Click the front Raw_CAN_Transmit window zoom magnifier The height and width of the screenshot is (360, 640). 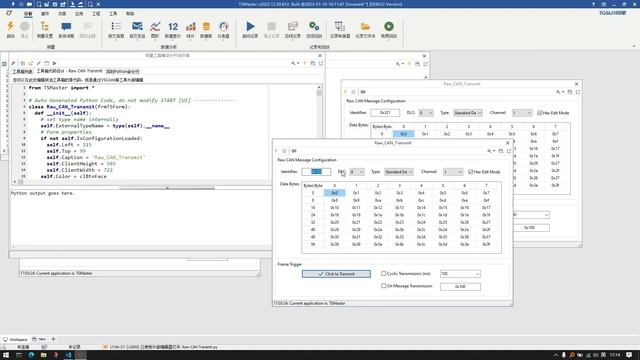click(x=489, y=151)
